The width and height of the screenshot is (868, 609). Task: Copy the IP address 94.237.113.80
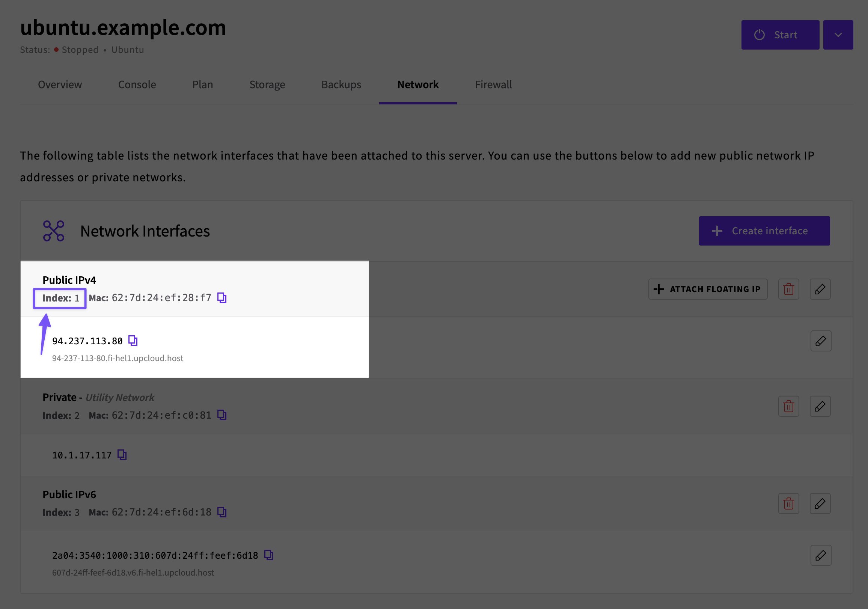[x=133, y=341]
